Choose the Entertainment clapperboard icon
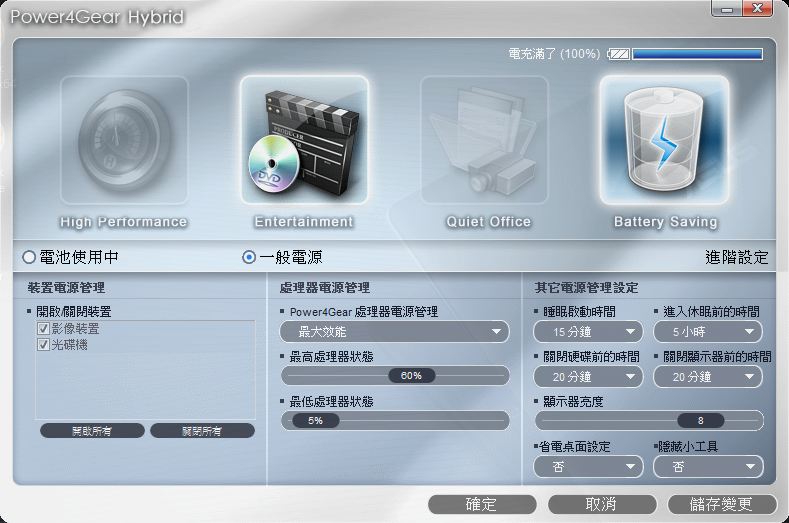The image size is (789, 523). click(x=304, y=141)
